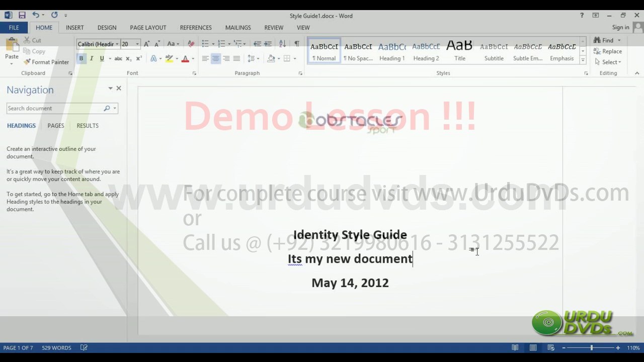644x362 pixels.
Task: Open the font name combo box
Action: (x=99, y=44)
